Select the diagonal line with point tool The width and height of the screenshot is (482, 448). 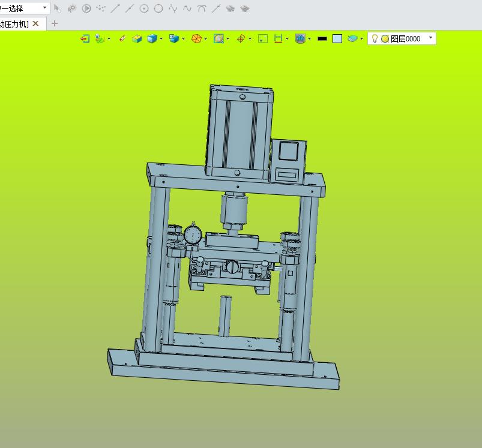216,8
